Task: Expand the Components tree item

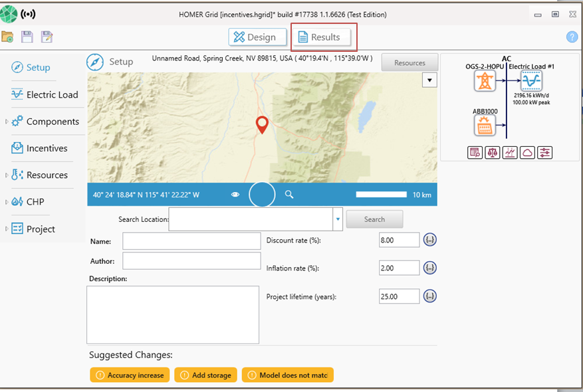Action: 7,122
